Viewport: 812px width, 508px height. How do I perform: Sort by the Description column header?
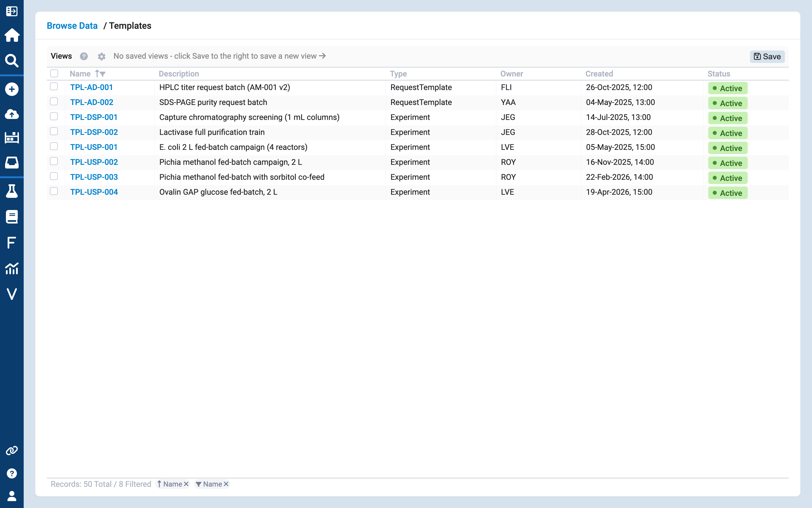pos(179,74)
